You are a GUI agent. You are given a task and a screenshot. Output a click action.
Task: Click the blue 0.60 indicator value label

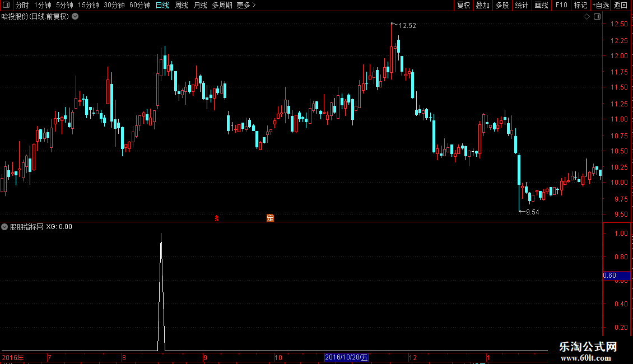pyautogui.click(x=616, y=276)
